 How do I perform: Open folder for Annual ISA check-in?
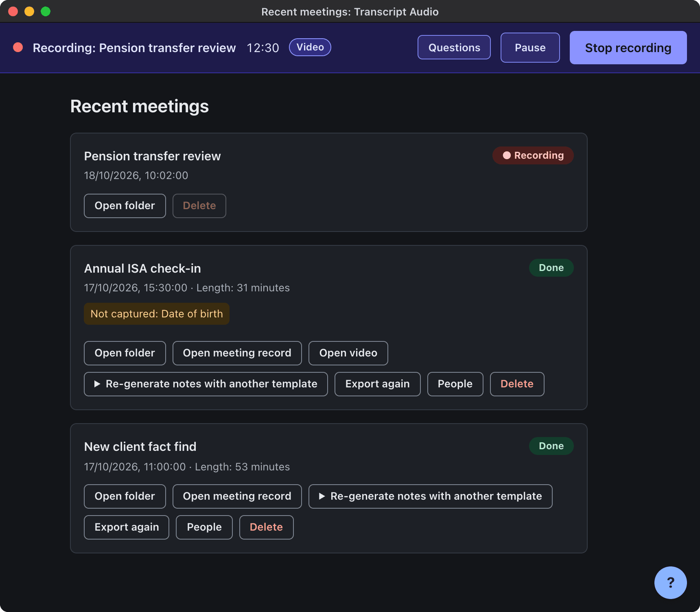125,353
